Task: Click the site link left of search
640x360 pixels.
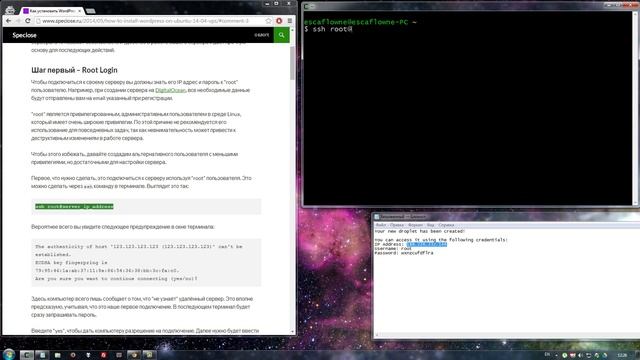Action: pyautogui.click(x=262, y=35)
